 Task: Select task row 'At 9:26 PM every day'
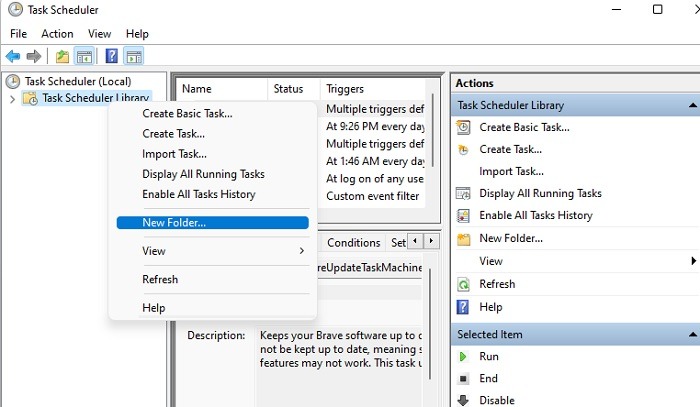(375, 126)
